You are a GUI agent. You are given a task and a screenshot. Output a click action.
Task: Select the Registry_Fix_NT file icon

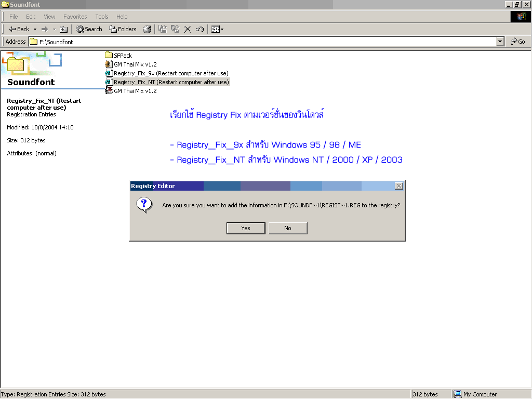coord(109,82)
